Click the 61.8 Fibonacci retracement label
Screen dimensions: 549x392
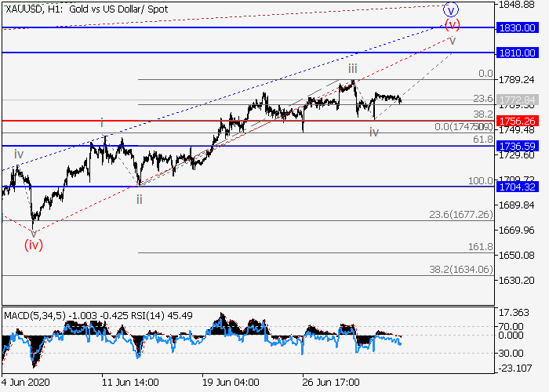[482, 139]
